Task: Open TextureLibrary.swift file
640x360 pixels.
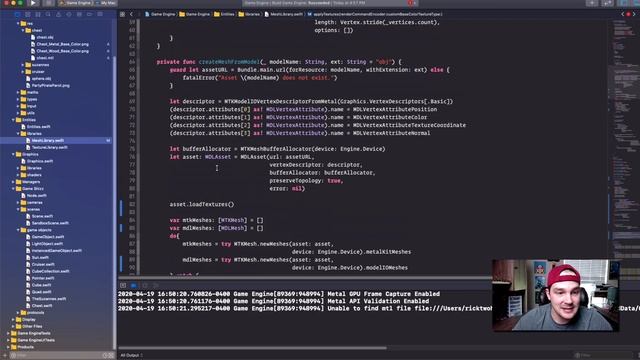Action: pyautogui.click(x=49, y=147)
